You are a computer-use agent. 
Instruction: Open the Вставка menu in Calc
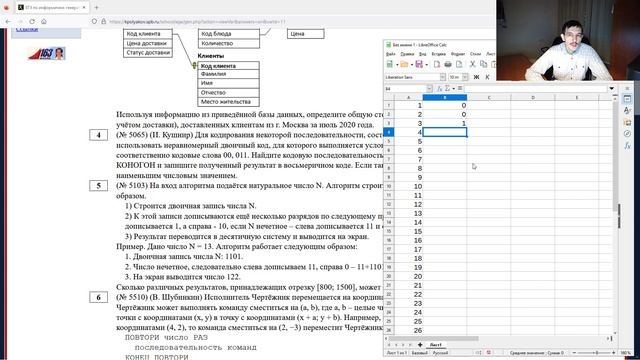pos(438,54)
